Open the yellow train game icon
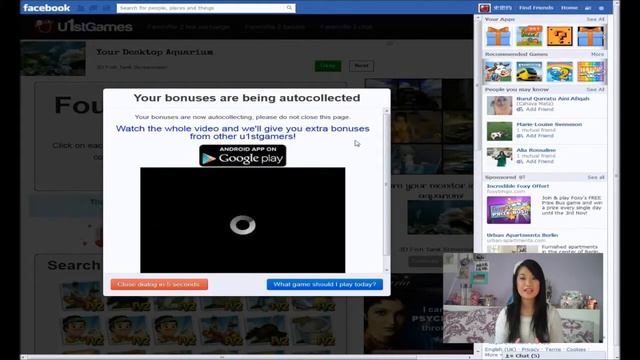Viewport: 640px width, 360px height. (529, 72)
